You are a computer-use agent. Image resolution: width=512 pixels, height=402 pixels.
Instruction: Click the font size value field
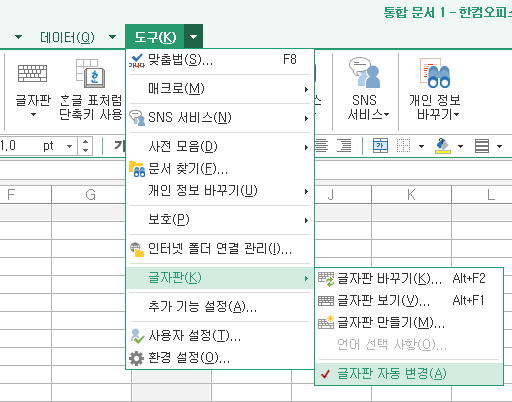32,146
